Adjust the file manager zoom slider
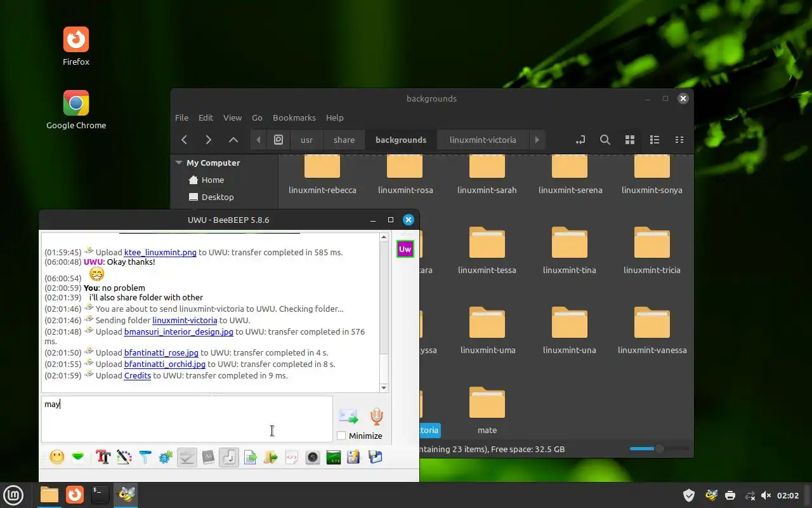This screenshot has height=508, width=812. coord(658,449)
